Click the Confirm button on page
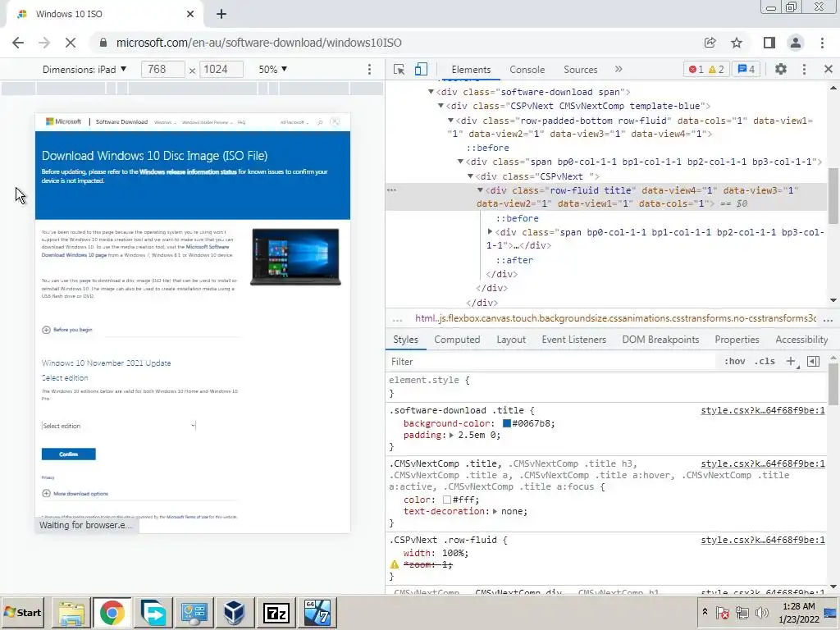The height and width of the screenshot is (630, 840). point(69,454)
